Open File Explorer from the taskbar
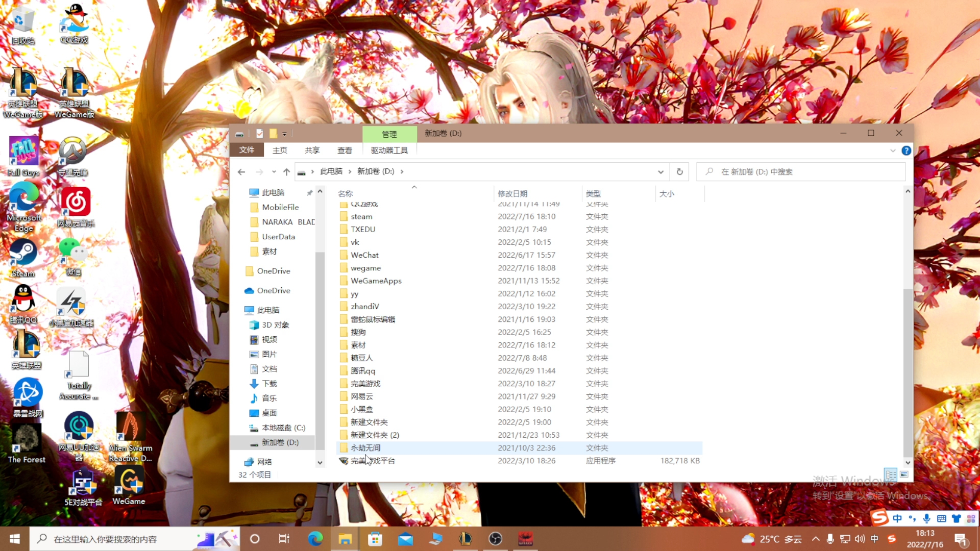The image size is (980, 551). pos(345,539)
